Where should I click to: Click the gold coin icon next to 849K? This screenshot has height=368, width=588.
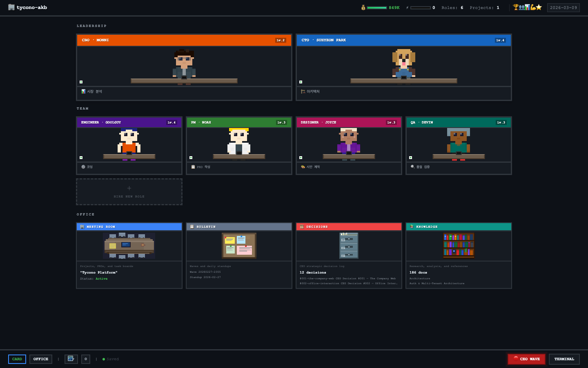(x=363, y=7)
